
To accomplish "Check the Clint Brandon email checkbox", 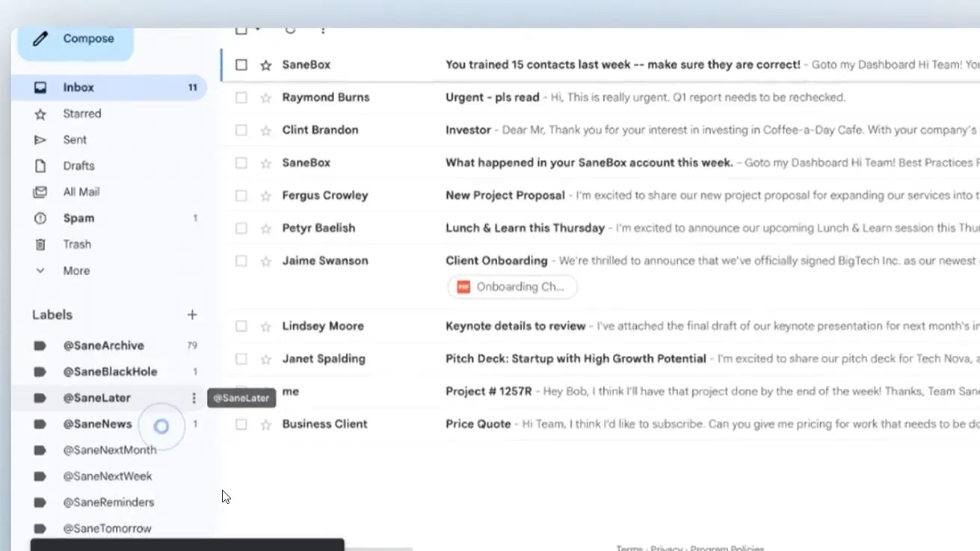I will point(241,130).
